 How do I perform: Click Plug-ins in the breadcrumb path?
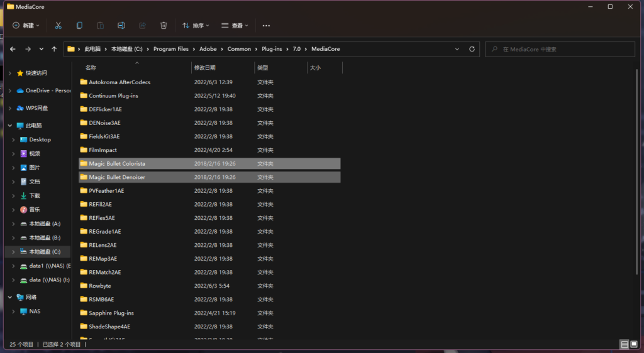click(x=272, y=49)
